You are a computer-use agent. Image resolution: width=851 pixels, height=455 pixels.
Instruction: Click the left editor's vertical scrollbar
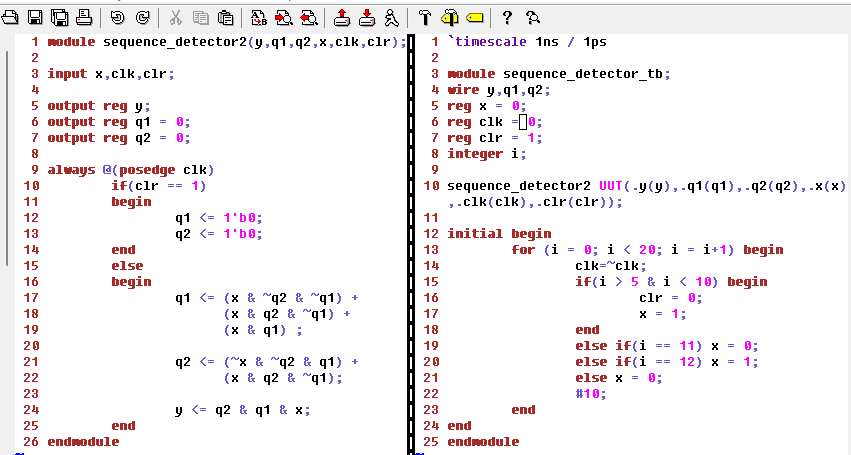[7, 160]
